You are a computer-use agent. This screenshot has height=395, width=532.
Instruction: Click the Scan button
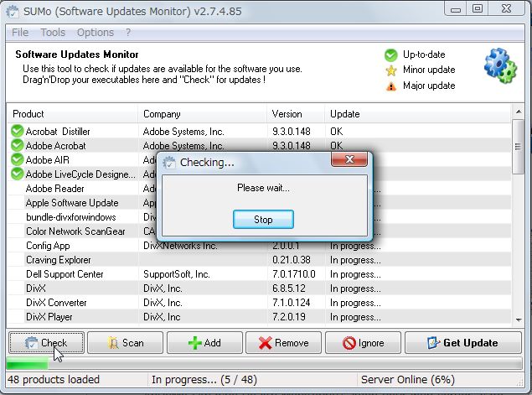(125, 343)
